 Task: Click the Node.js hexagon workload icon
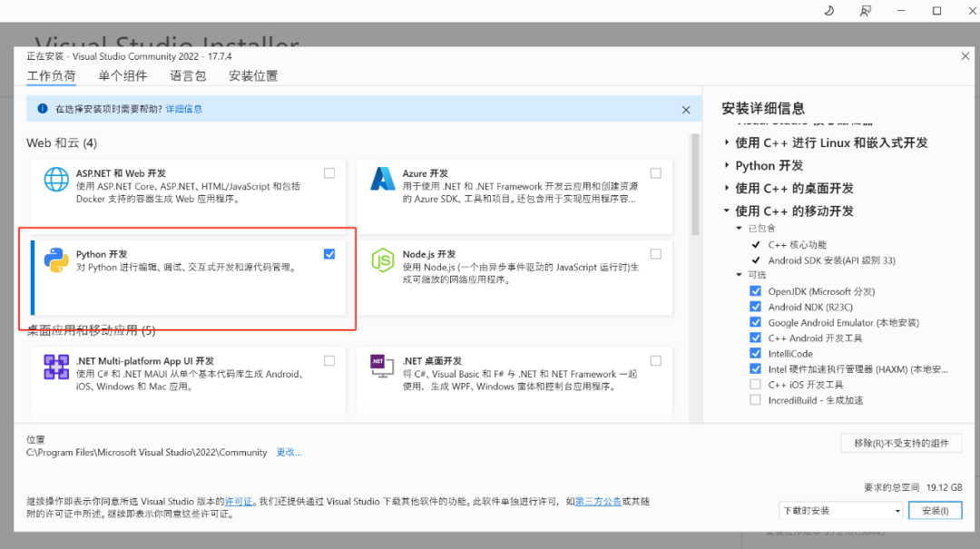click(383, 260)
